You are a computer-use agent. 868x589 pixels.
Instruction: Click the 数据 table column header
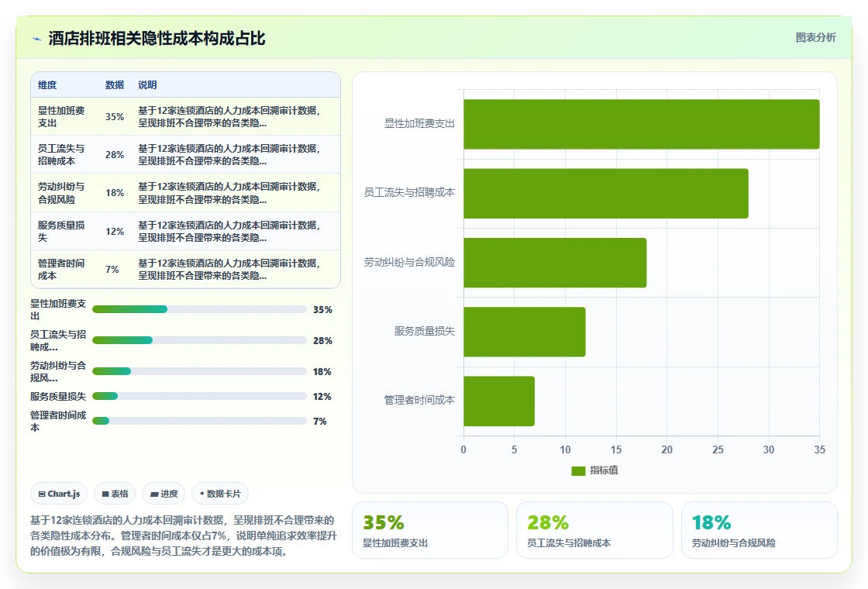[115, 85]
